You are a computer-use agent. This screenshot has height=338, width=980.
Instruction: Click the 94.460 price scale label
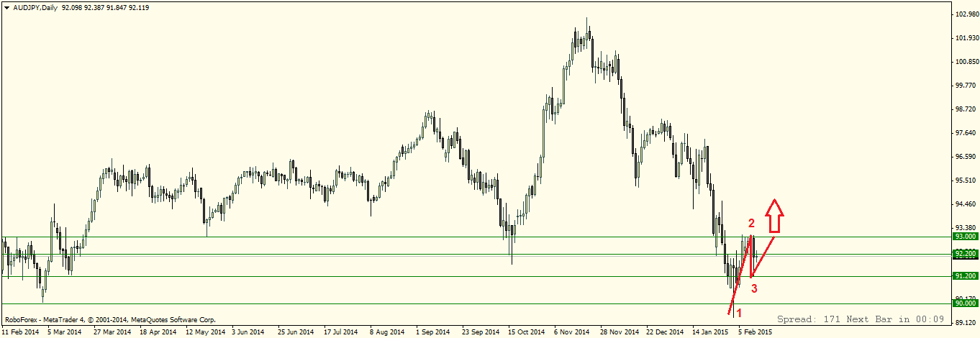966,204
